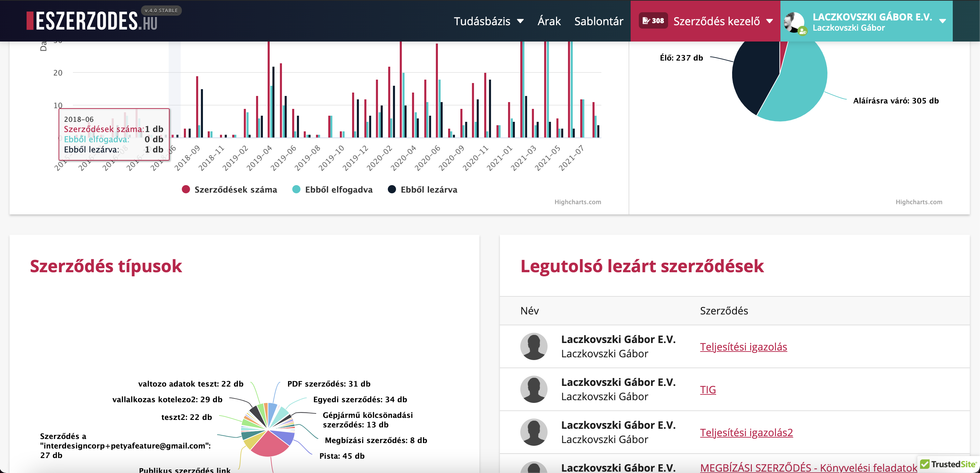980x473 pixels.
Task: Click the green account status icon on the avatar
Action: (803, 32)
